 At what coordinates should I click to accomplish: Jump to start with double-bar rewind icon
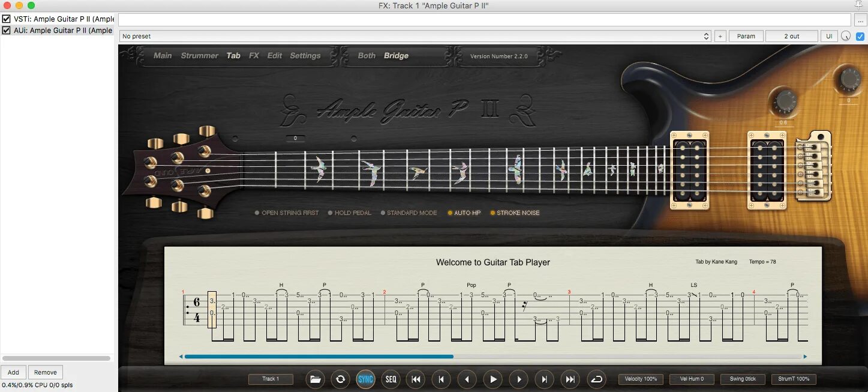pyautogui.click(x=416, y=379)
